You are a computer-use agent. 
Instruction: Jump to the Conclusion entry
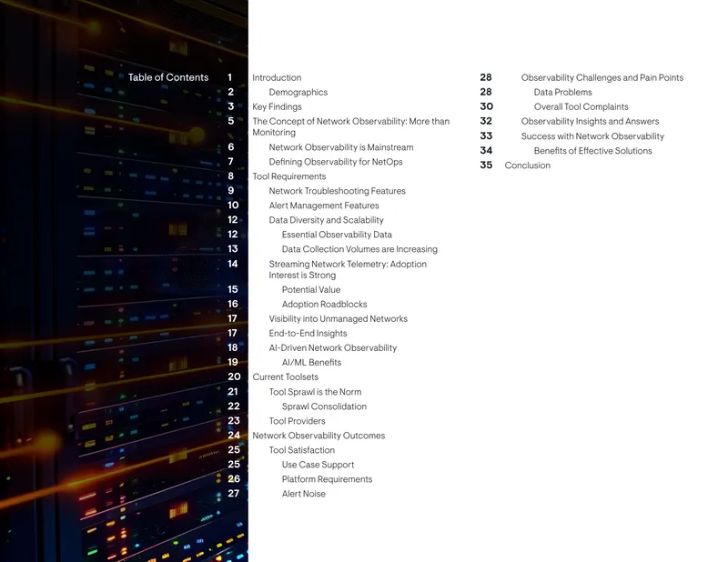(527, 166)
